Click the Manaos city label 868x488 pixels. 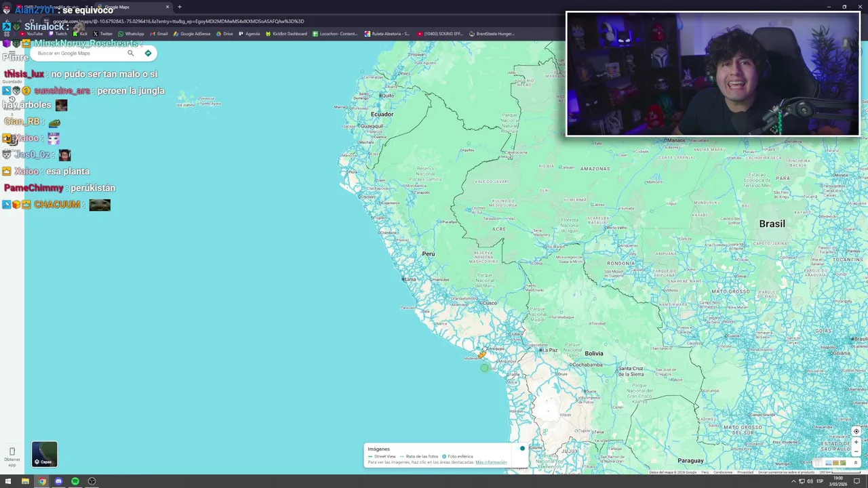(x=675, y=140)
